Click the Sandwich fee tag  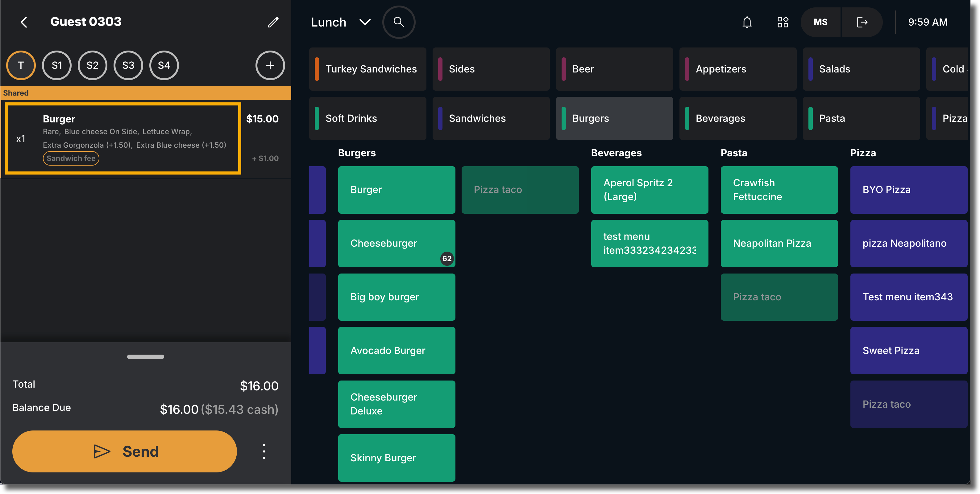(71, 158)
